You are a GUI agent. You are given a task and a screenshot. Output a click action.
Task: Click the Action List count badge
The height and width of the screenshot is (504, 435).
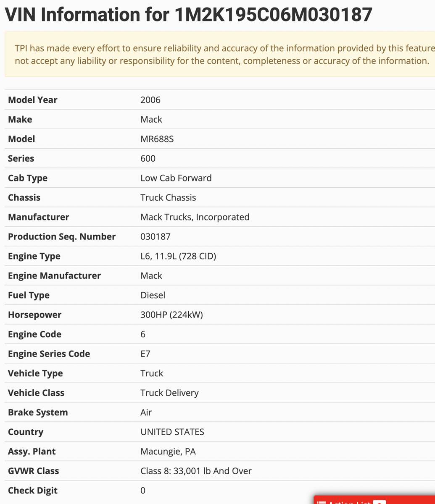tap(379, 502)
